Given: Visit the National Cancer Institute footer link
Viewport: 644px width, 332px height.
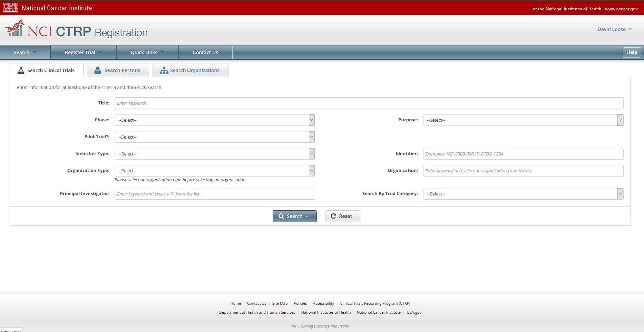Looking at the screenshot, I should (379, 312).
